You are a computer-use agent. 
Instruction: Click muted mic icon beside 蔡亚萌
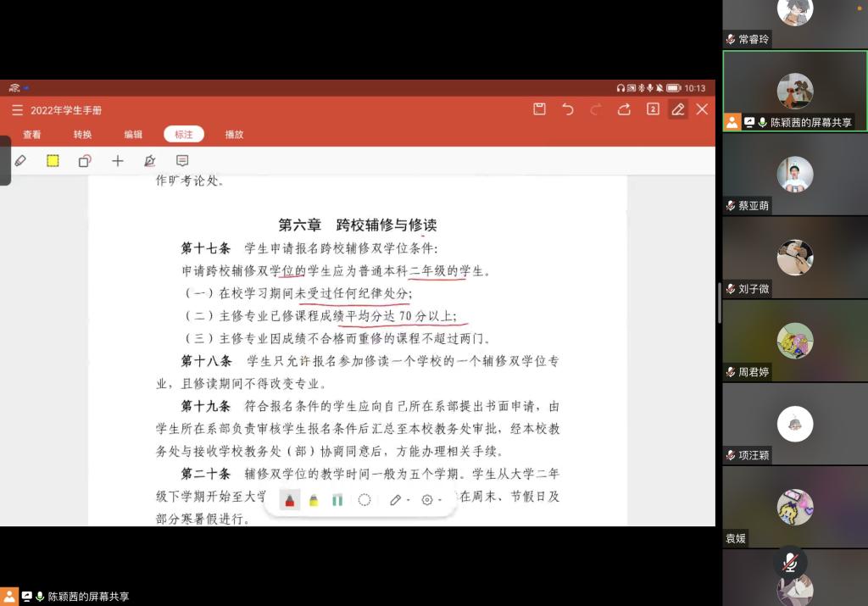(x=731, y=205)
